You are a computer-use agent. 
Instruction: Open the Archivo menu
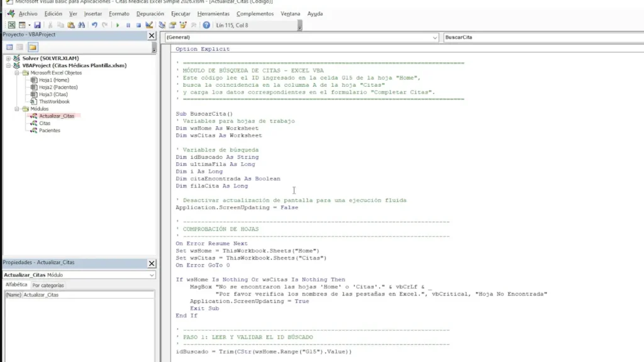pos(28,14)
